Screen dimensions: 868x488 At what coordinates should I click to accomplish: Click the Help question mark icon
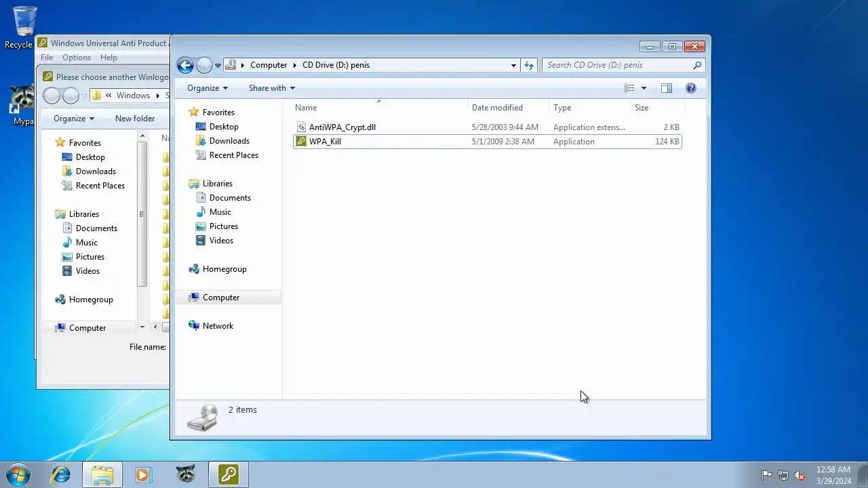(691, 88)
